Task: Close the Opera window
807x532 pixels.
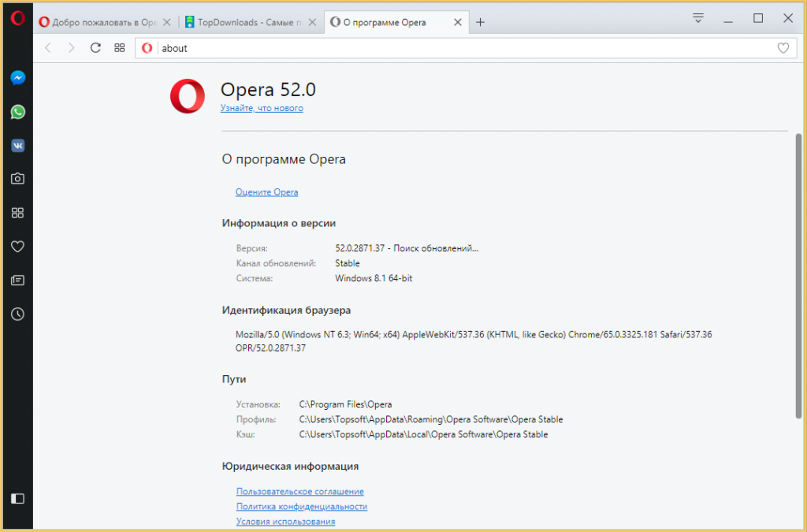Action: click(x=788, y=19)
